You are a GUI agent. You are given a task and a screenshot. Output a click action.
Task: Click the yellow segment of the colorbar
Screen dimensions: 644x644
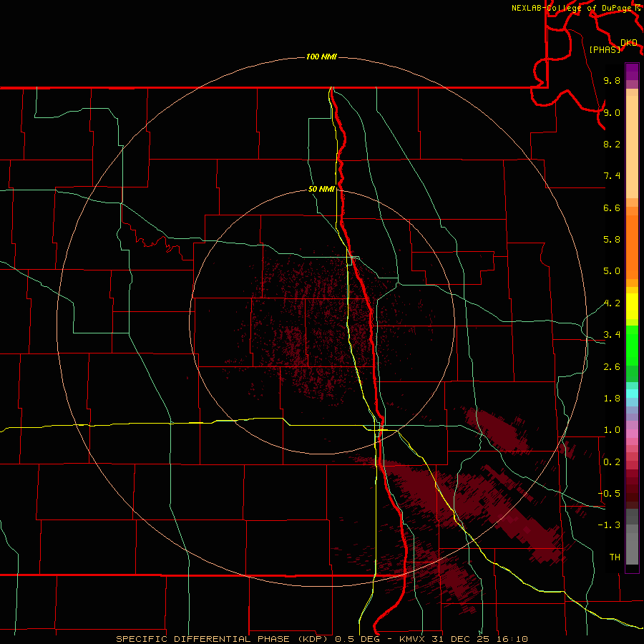632,306
